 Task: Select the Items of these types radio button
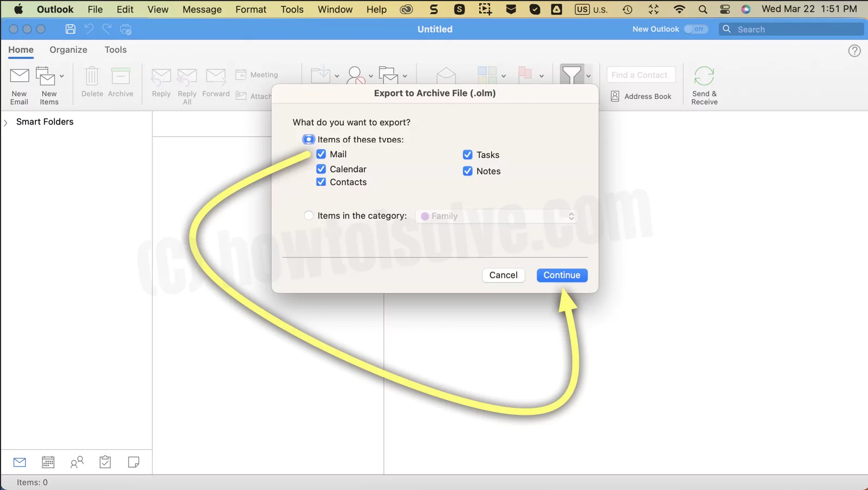(x=308, y=139)
